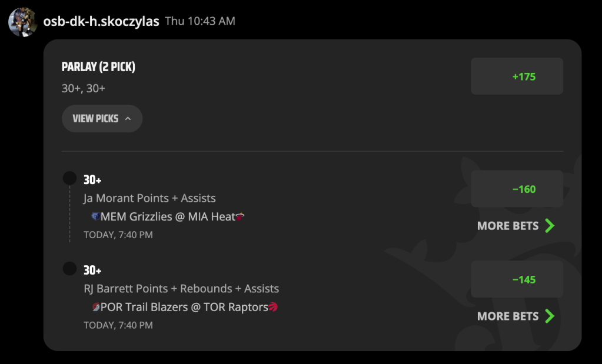This screenshot has height=364, width=602.
Task: Open More Bets for Raptors game
Action: pyautogui.click(x=515, y=316)
